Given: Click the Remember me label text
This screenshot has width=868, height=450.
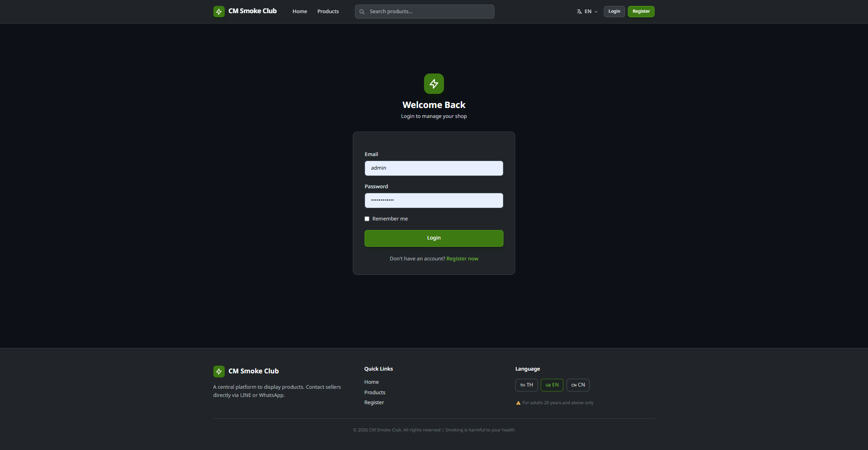Looking at the screenshot, I should (390, 219).
